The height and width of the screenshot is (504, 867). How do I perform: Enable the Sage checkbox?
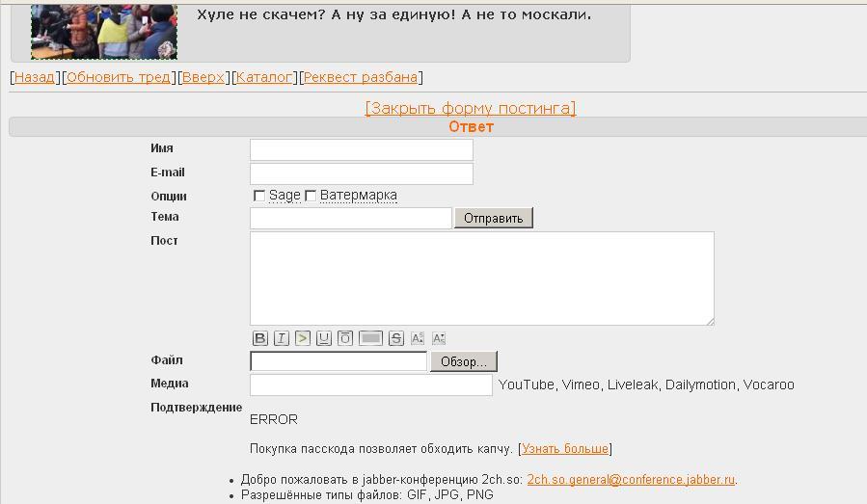pyautogui.click(x=258, y=196)
